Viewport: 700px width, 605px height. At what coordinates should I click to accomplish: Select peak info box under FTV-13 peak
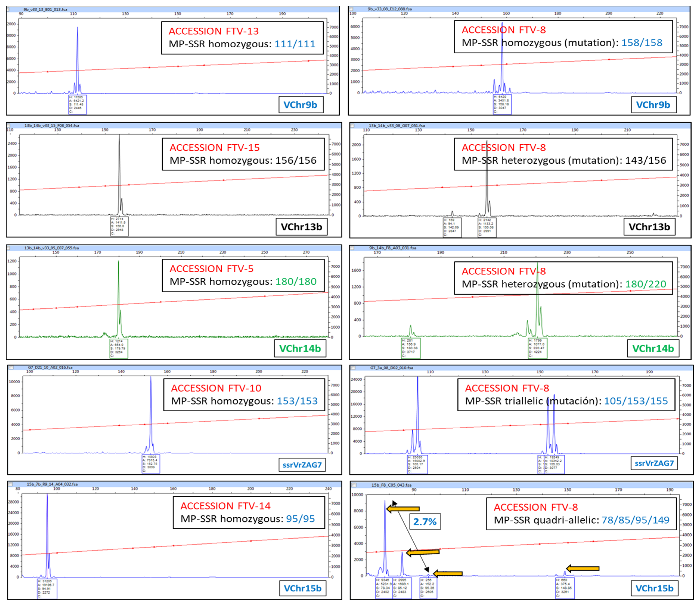point(77,104)
